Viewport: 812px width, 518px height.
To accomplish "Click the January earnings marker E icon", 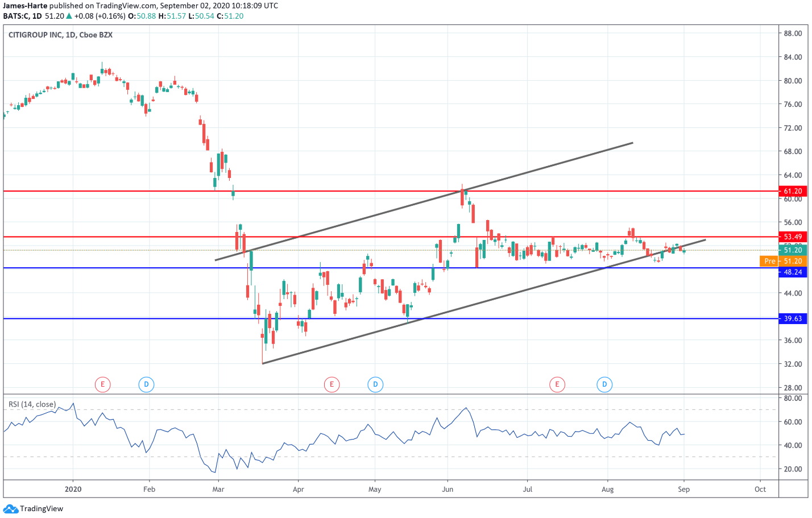I will [102, 384].
